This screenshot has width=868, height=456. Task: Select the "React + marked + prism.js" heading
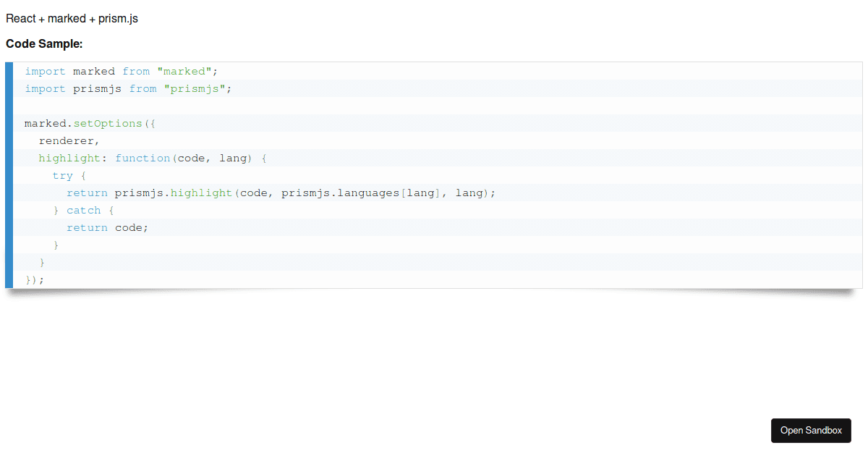71,18
